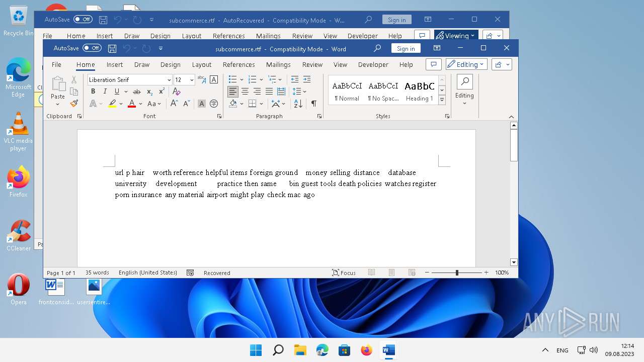Align text to the right
Viewport: 644px width, 362px height.
(257, 92)
